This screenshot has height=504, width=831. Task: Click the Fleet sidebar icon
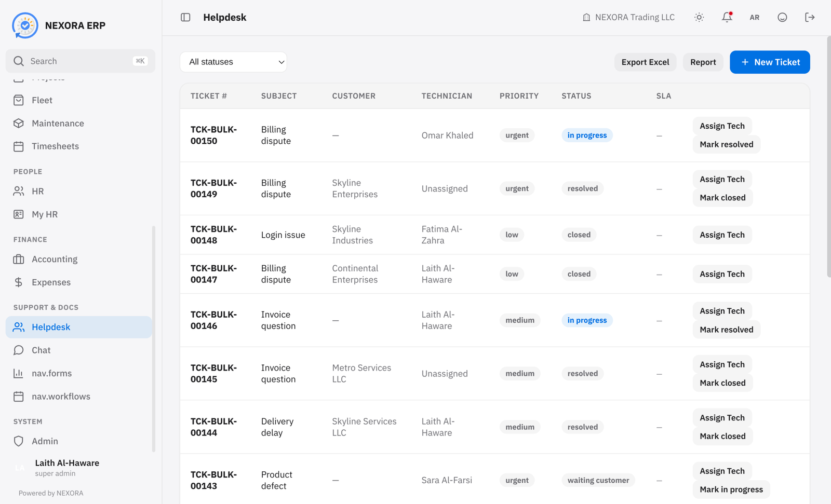click(19, 100)
